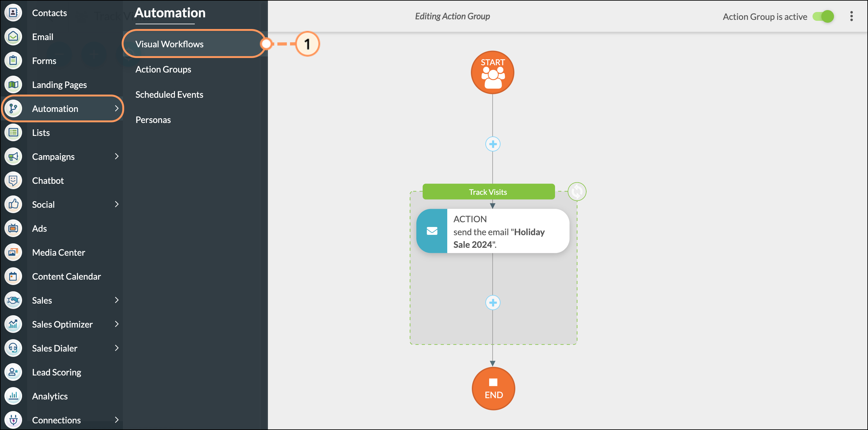Add a step below the START node
Viewport: 868px width, 430px height.
(x=493, y=144)
